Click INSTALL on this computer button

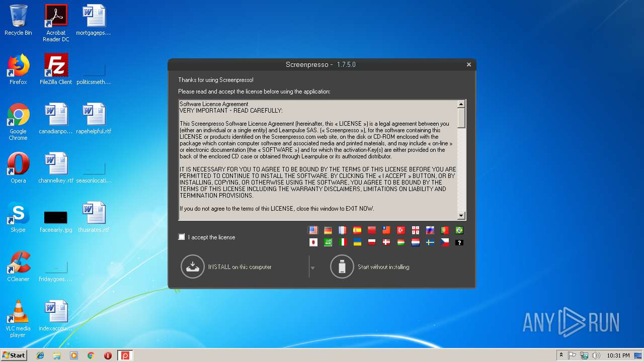coord(226,266)
